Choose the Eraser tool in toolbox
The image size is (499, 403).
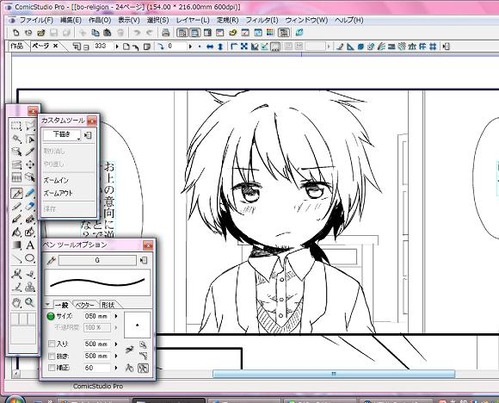tap(30, 206)
